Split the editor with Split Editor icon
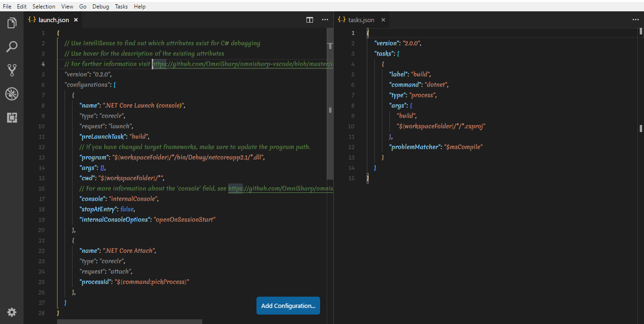 point(309,20)
